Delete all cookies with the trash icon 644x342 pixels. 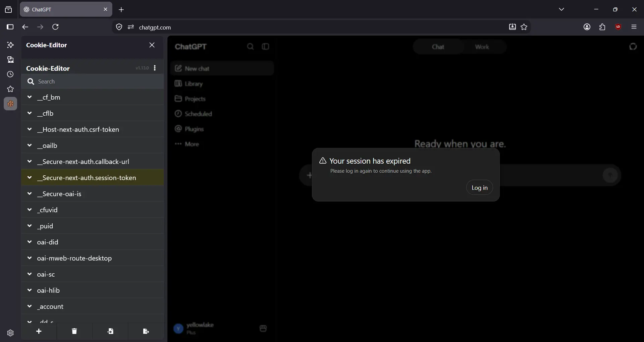click(74, 331)
